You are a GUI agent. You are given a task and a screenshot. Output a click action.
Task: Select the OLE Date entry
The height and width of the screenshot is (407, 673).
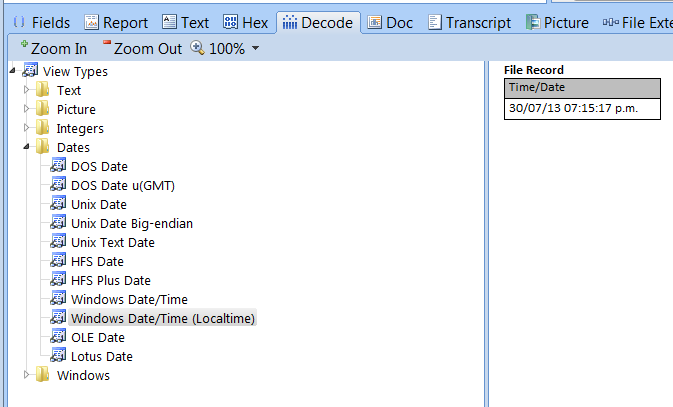coord(98,337)
